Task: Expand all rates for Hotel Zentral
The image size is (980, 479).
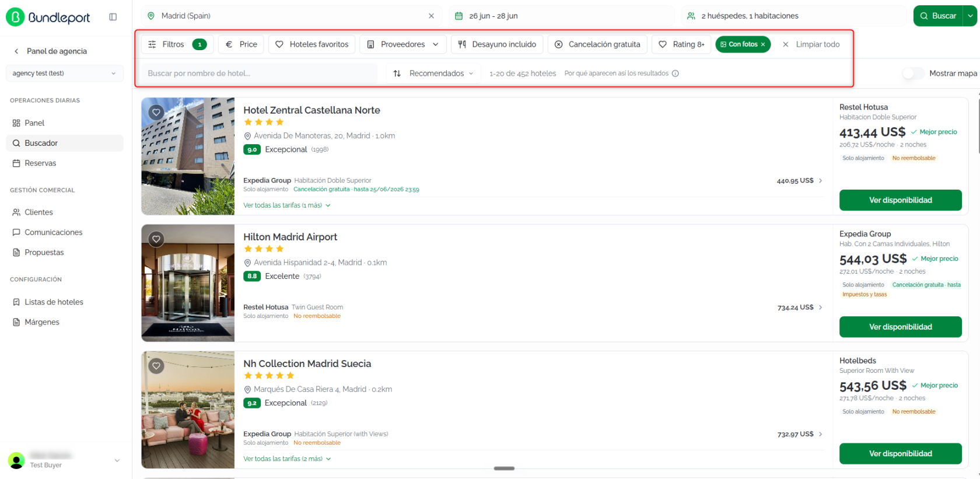Action: 287,205
